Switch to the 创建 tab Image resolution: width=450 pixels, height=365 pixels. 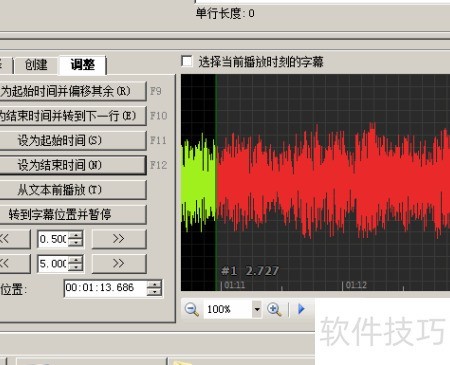click(36, 65)
